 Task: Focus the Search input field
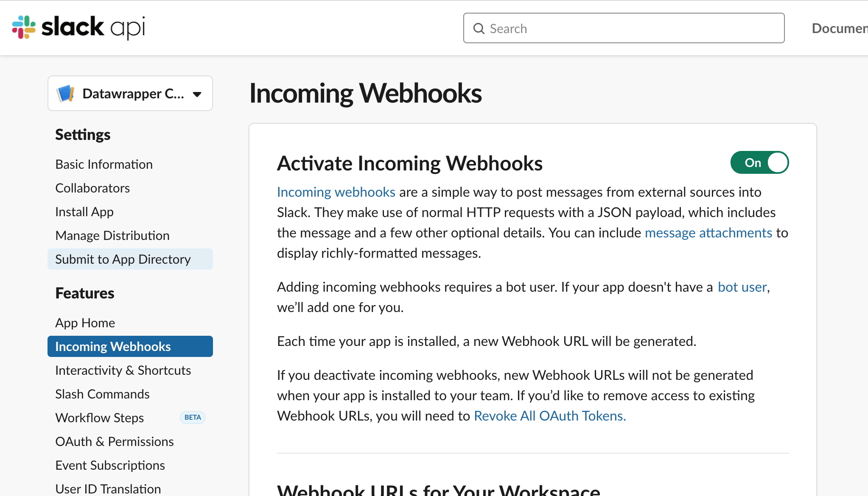(624, 28)
